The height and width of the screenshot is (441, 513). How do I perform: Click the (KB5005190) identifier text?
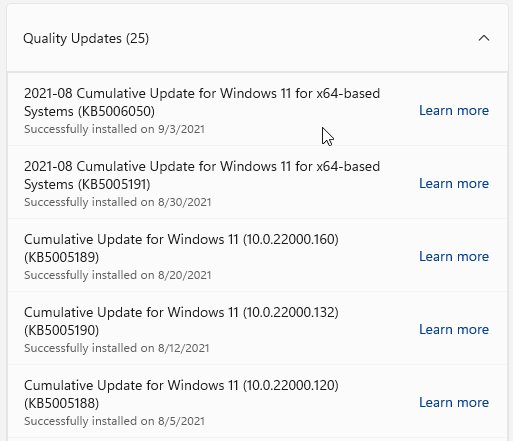pyautogui.click(x=62, y=330)
